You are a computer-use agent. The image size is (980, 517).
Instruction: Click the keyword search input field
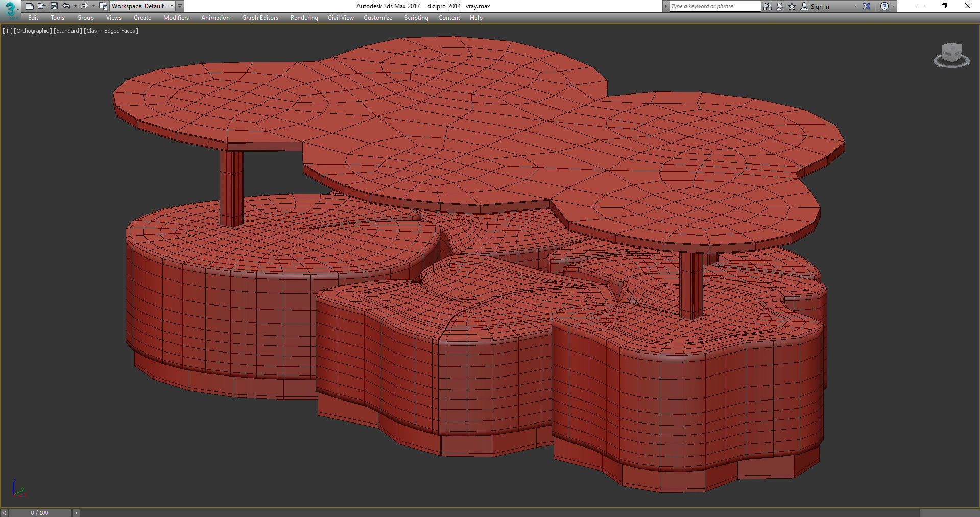pos(715,6)
